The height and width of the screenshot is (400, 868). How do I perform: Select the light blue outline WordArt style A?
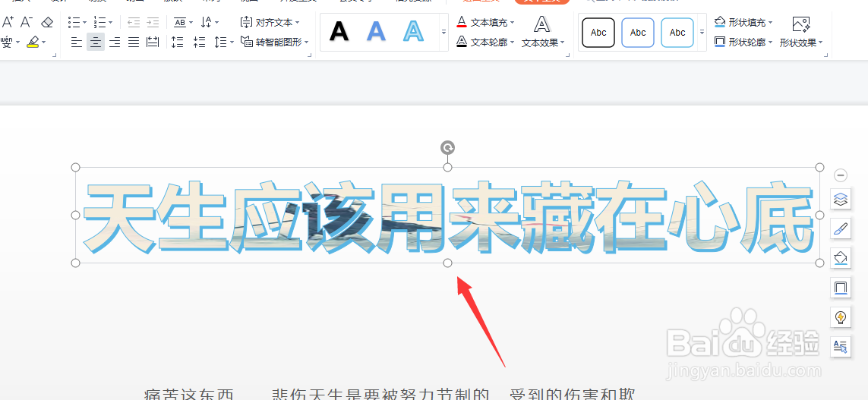click(x=413, y=32)
